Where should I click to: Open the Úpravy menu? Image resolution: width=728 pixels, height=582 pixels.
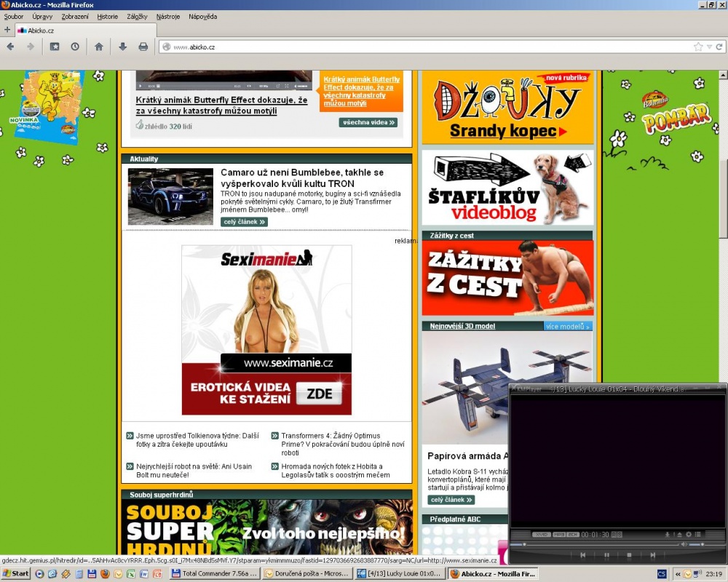coord(42,17)
